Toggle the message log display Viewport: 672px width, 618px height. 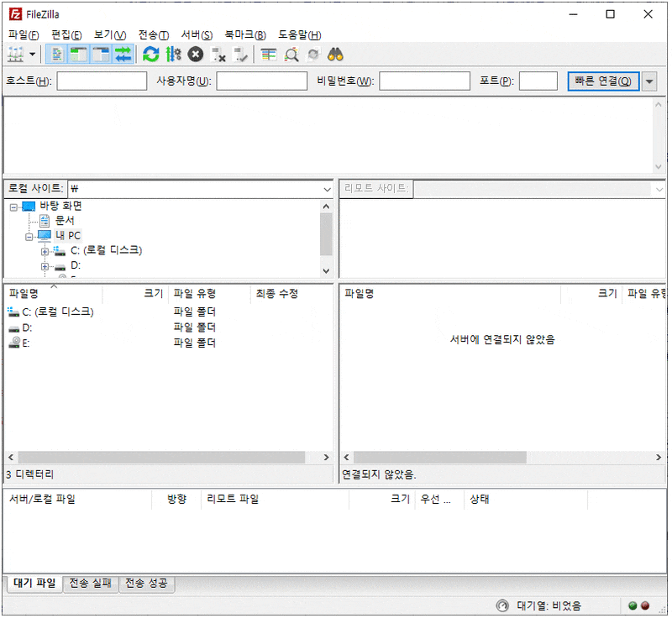[56, 55]
